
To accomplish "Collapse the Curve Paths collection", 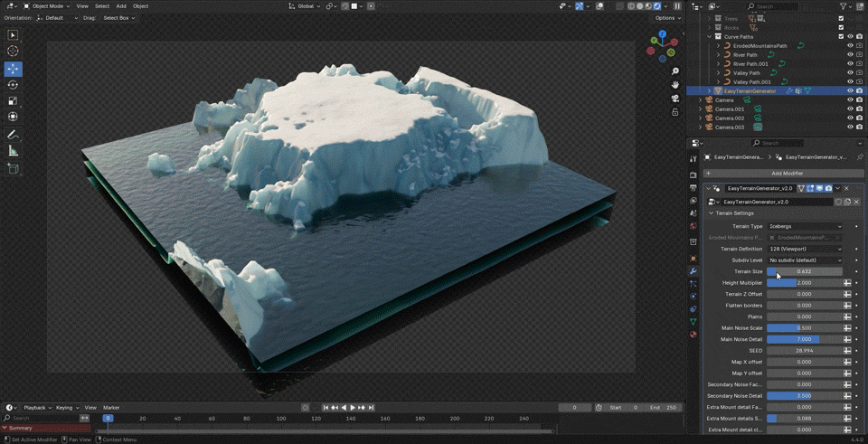I will [711, 36].
